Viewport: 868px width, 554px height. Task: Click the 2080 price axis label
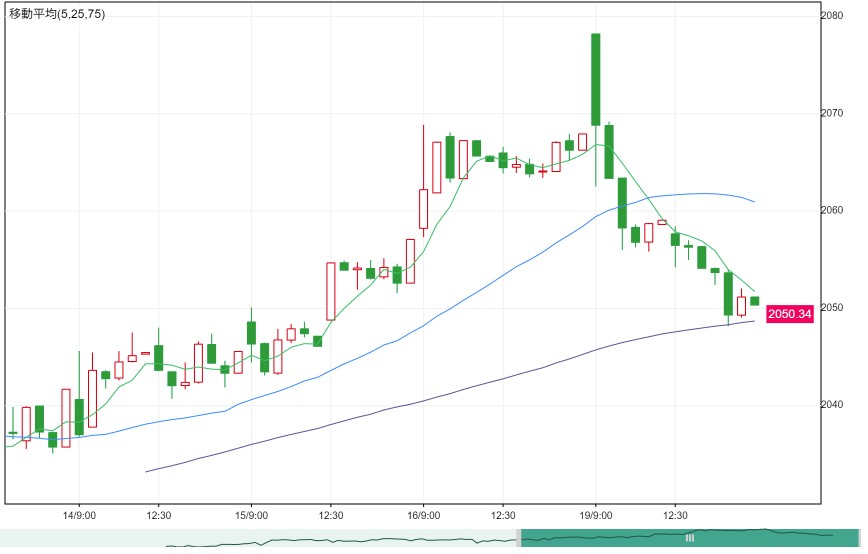[x=832, y=15]
